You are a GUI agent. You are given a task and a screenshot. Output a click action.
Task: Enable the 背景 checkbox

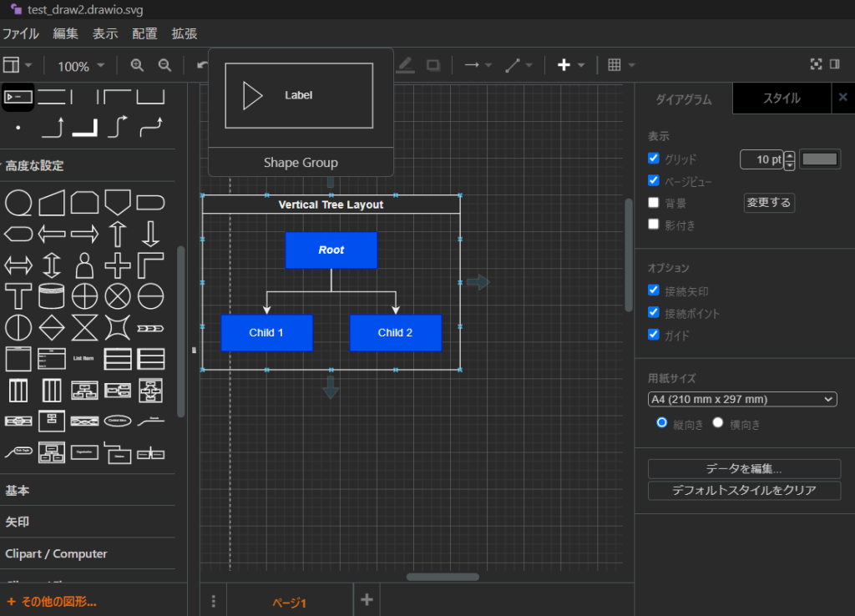click(654, 202)
